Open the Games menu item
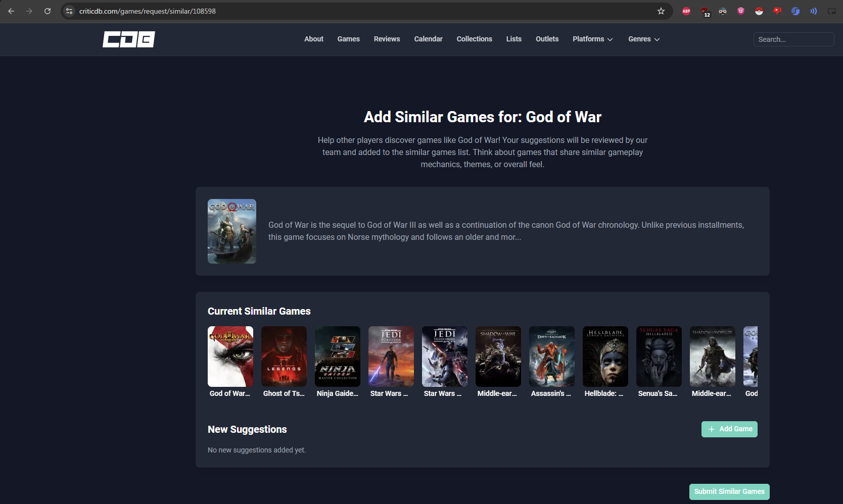 (x=349, y=39)
